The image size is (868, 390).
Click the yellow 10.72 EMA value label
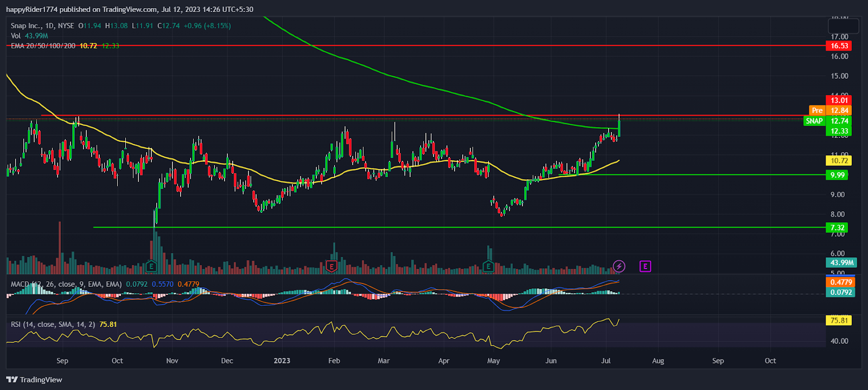click(838, 160)
